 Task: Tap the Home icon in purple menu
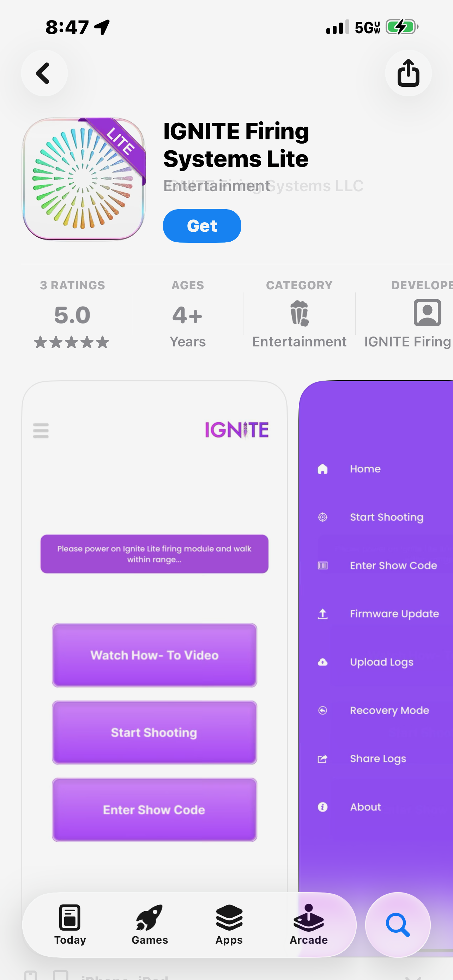[x=322, y=469]
